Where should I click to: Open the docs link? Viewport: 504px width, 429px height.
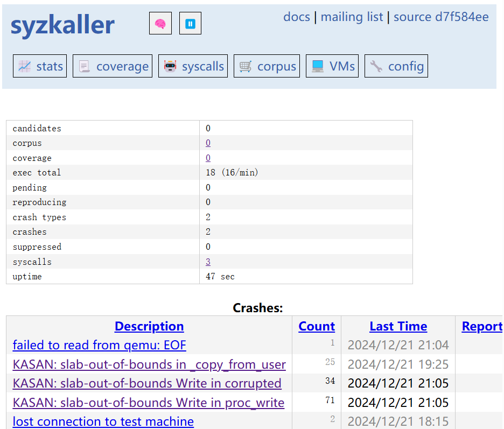[x=297, y=17]
